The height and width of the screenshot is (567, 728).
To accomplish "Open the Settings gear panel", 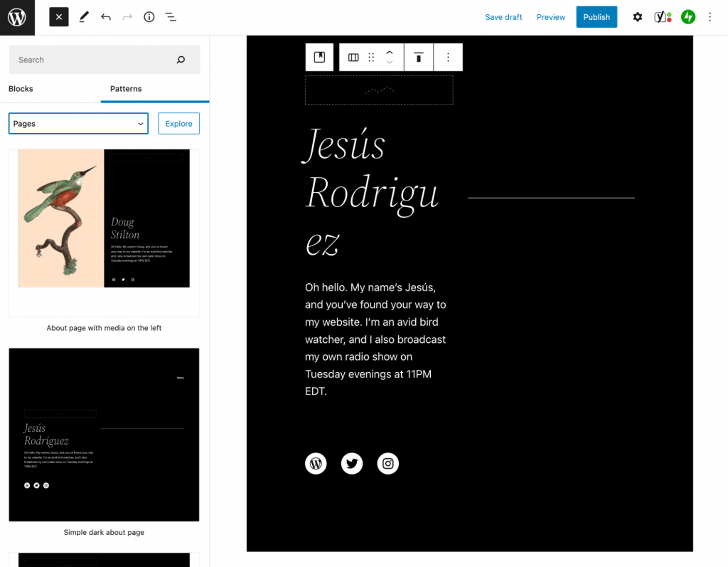I will click(638, 17).
